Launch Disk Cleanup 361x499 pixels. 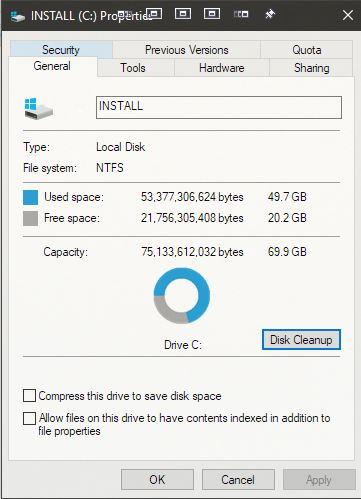(x=301, y=340)
